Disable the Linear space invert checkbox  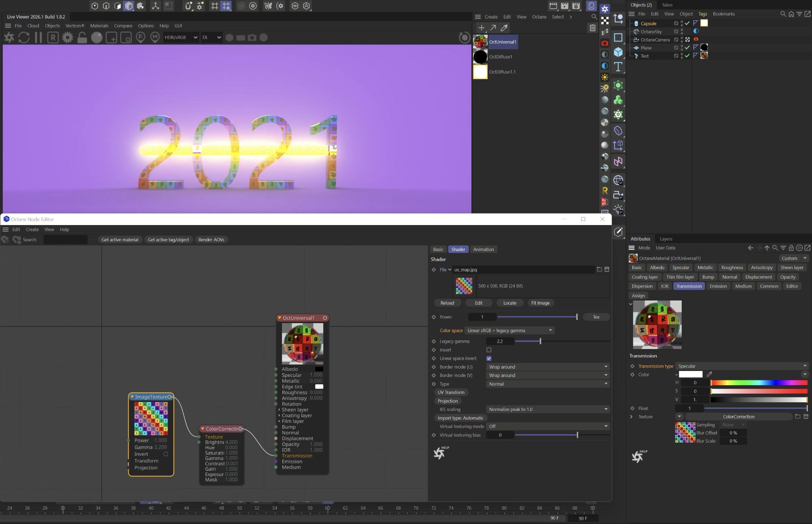(x=489, y=359)
